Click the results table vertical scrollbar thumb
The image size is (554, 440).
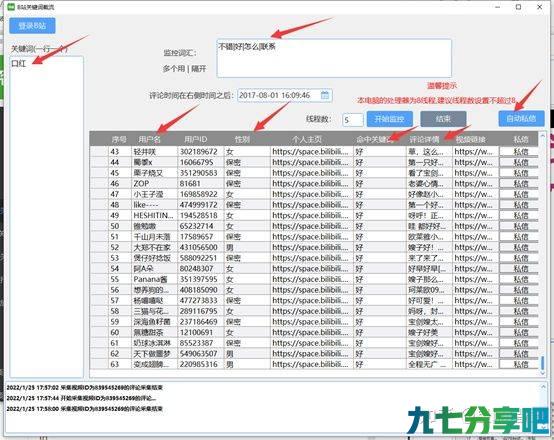tap(542, 363)
